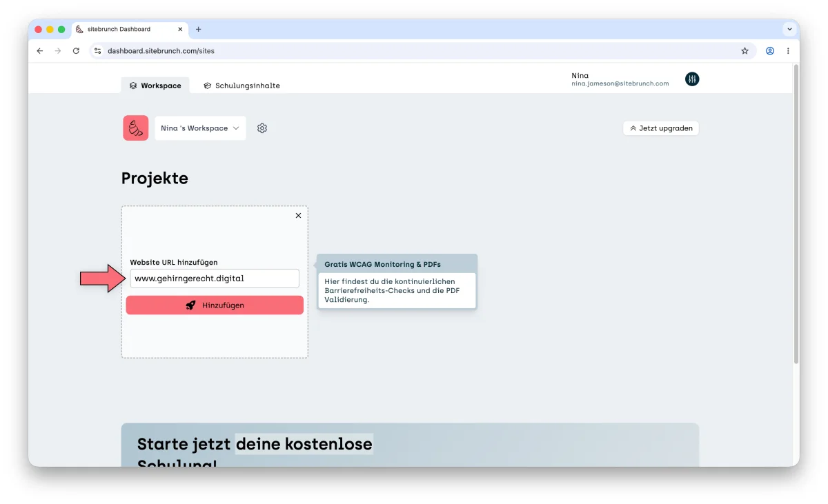Image resolution: width=828 pixels, height=504 pixels.
Task: Click the Hinzufügen button
Action: 215,305
